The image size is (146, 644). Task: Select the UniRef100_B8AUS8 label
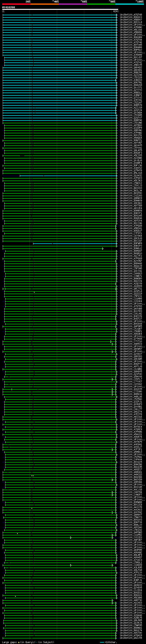(x=131, y=85)
